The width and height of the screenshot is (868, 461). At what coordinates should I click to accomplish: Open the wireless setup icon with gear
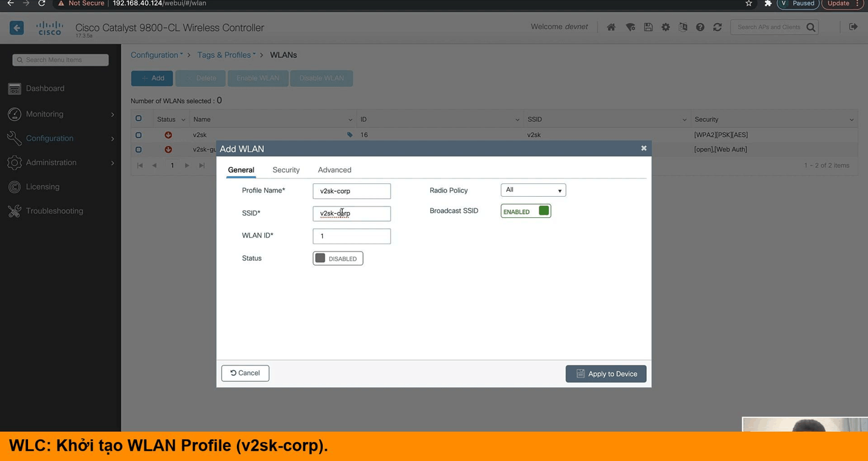(x=630, y=27)
